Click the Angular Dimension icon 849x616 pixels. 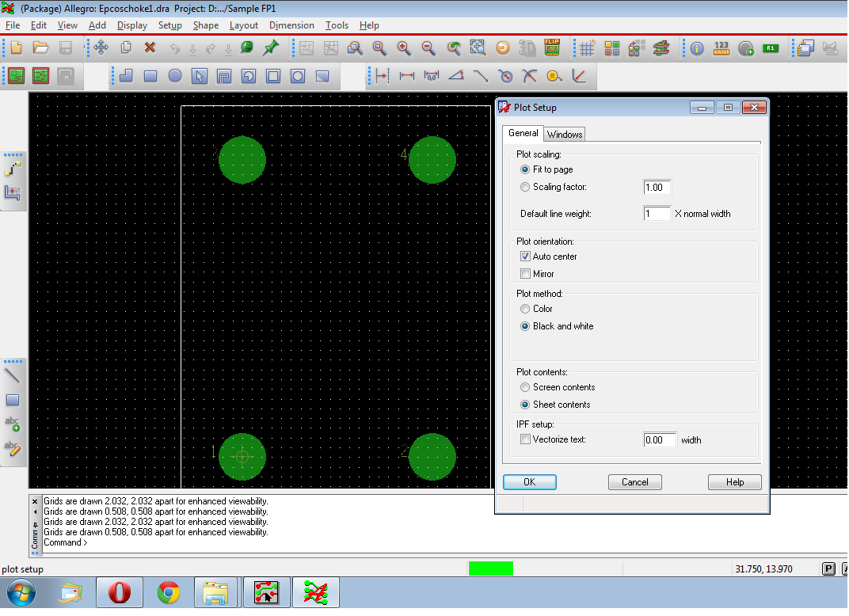[456, 76]
